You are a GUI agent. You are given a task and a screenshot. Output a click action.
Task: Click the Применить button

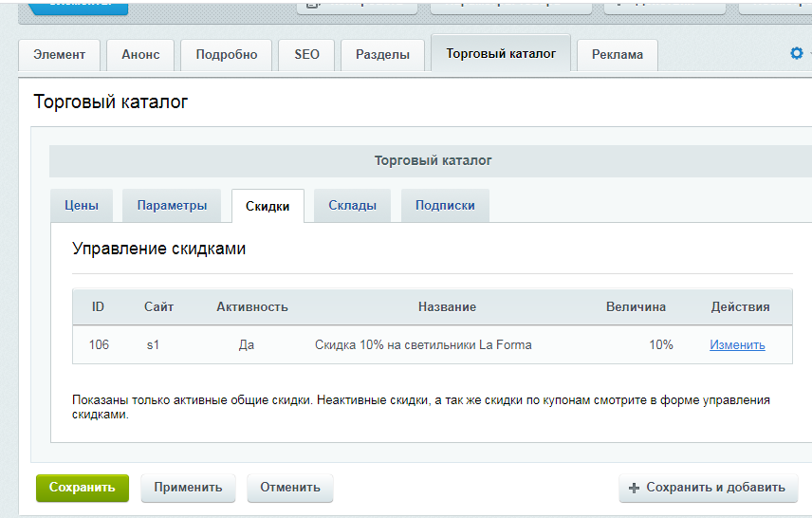[188, 488]
